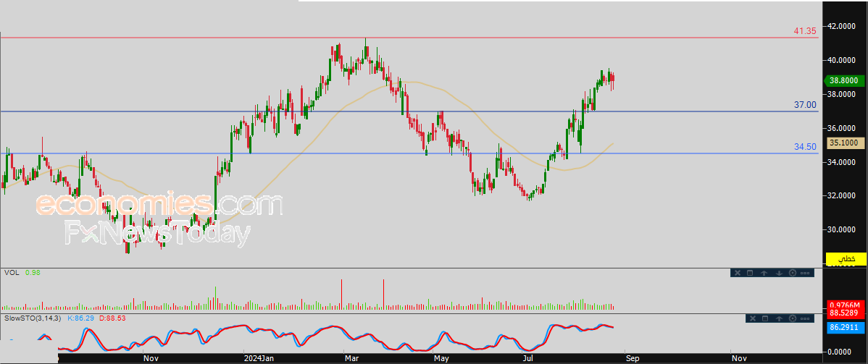Click the VOL indicator label

pos(10,273)
